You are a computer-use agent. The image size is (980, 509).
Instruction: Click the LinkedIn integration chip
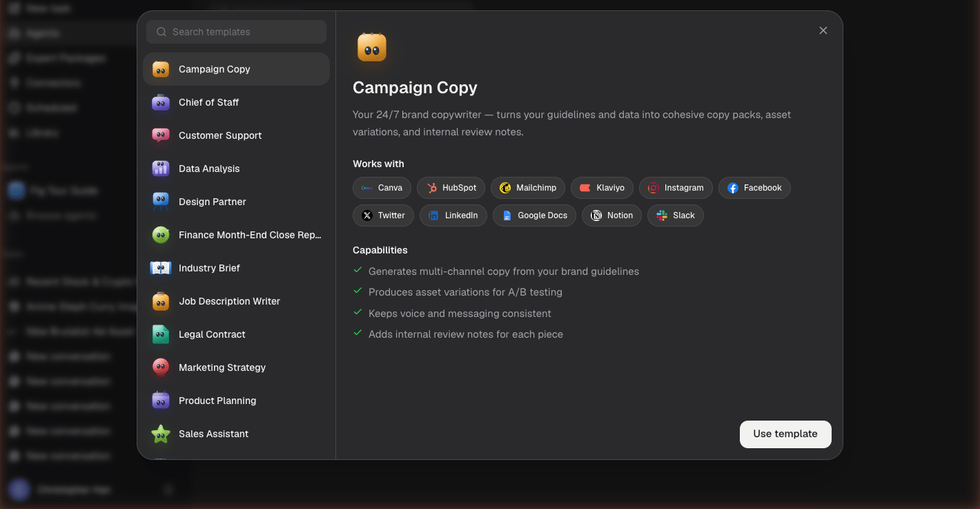point(453,215)
